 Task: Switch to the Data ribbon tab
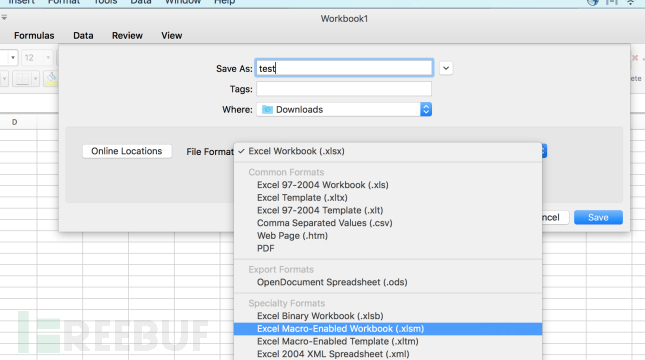pyautogui.click(x=83, y=36)
